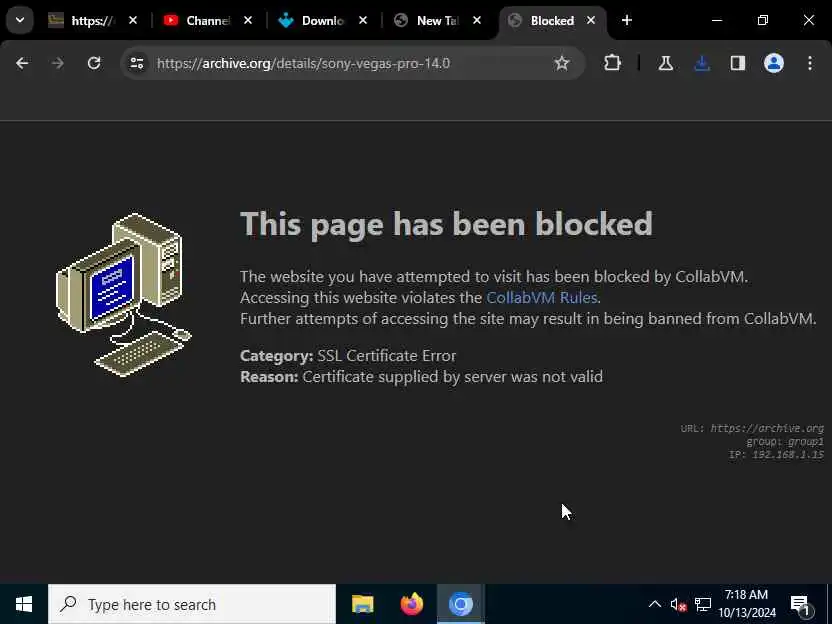Click the 'This page has been blocked' heading
Screen dimensions: 832x624
pyautogui.click(x=446, y=224)
